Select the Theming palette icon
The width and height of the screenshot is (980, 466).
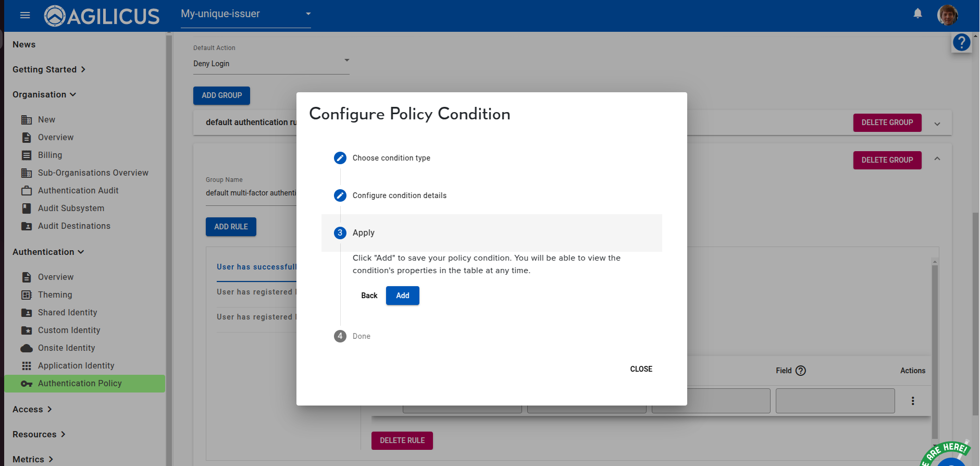point(27,295)
